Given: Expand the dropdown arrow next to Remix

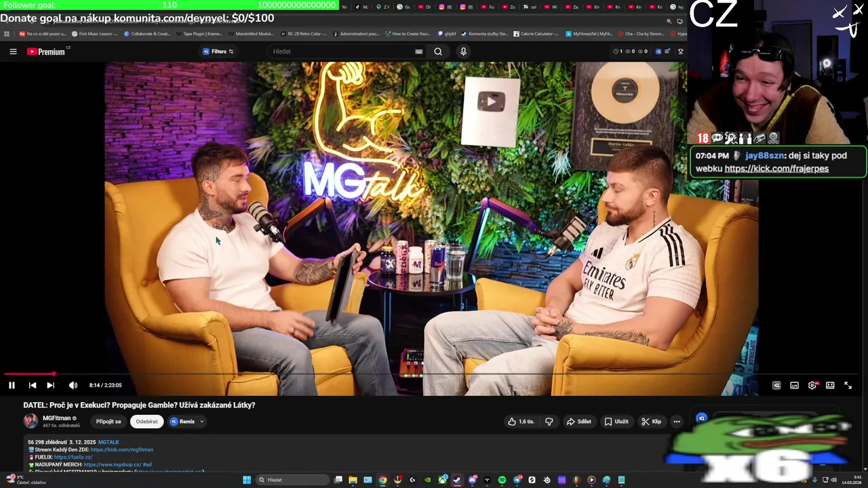Looking at the screenshot, I should point(201,422).
